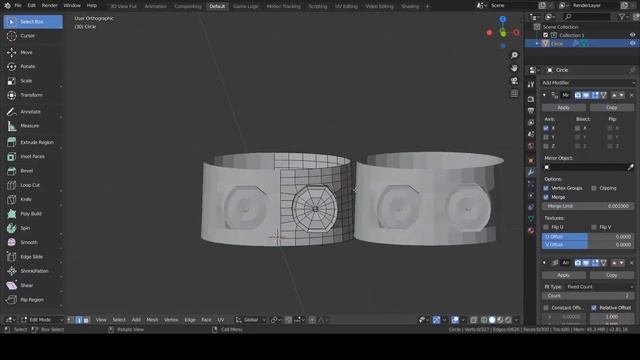Open the Render menu
640x360 pixels.
pos(49,6)
